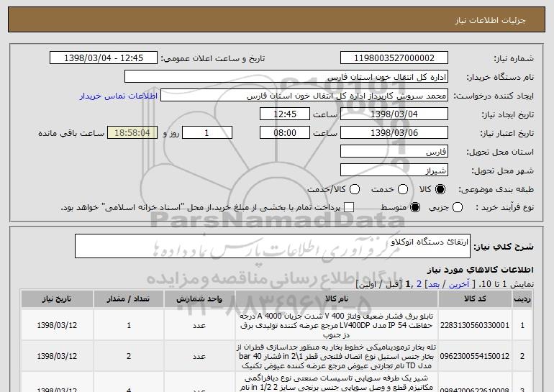Select the کالا radio button

440,189
